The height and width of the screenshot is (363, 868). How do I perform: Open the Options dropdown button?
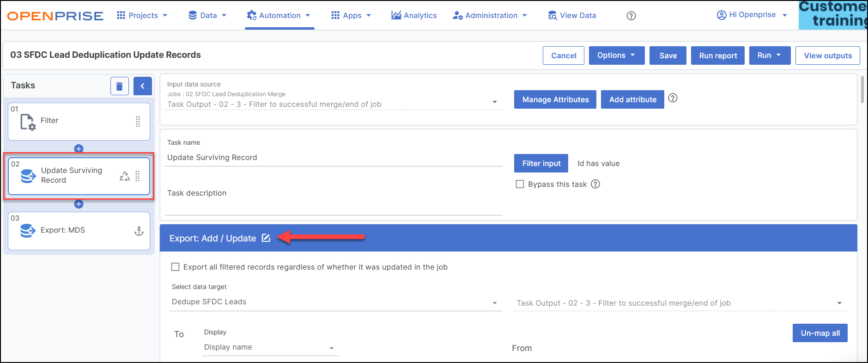click(616, 55)
